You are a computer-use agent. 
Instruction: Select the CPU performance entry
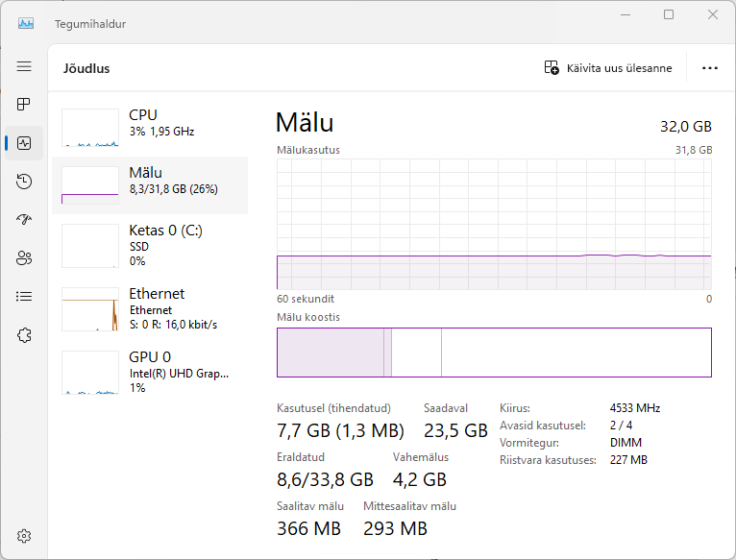(x=150, y=127)
